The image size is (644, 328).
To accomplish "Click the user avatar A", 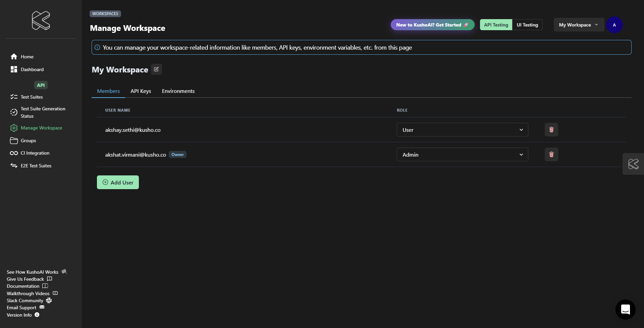I will pyautogui.click(x=614, y=25).
